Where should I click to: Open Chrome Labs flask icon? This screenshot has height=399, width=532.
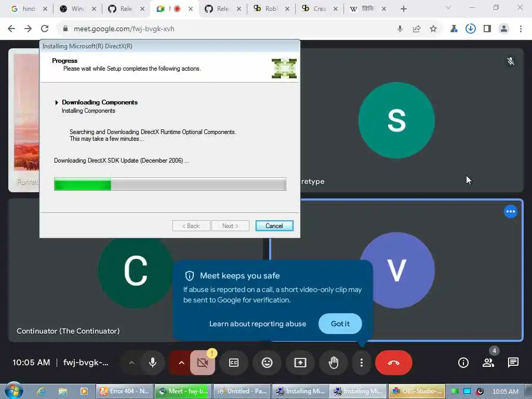[x=454, y=29]
